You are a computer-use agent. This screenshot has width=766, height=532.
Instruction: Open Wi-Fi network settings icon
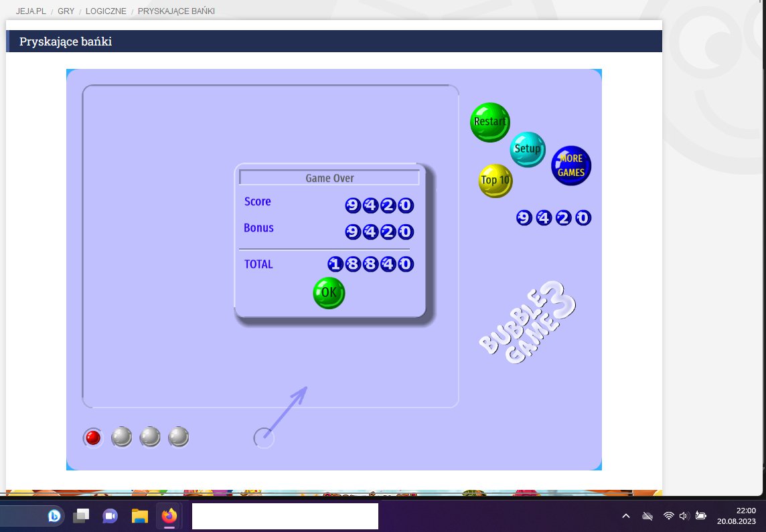coord(668,516)
